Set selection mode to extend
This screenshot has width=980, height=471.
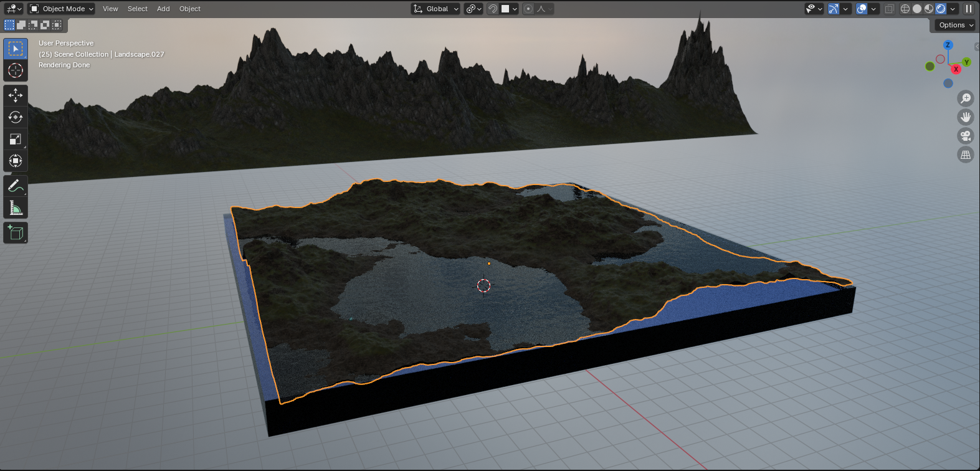(21, 25)
